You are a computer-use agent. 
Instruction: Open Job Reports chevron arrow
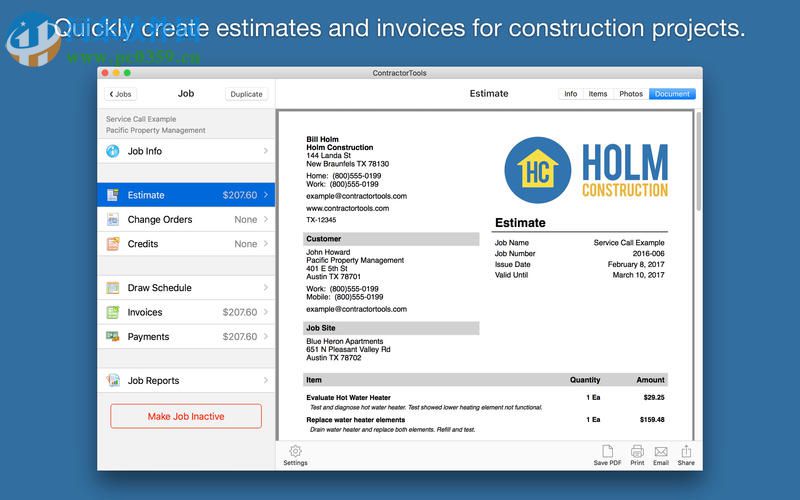(266, 380)
